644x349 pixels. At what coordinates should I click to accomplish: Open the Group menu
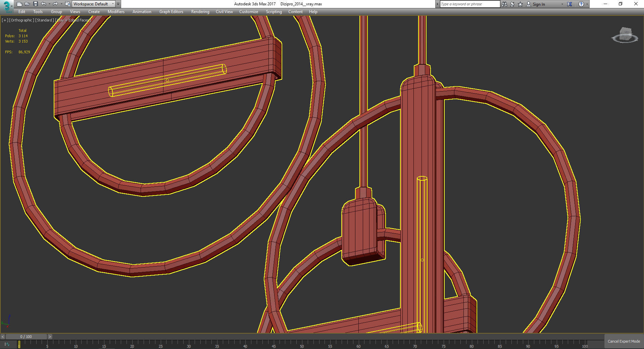click(x=56, y=12)
